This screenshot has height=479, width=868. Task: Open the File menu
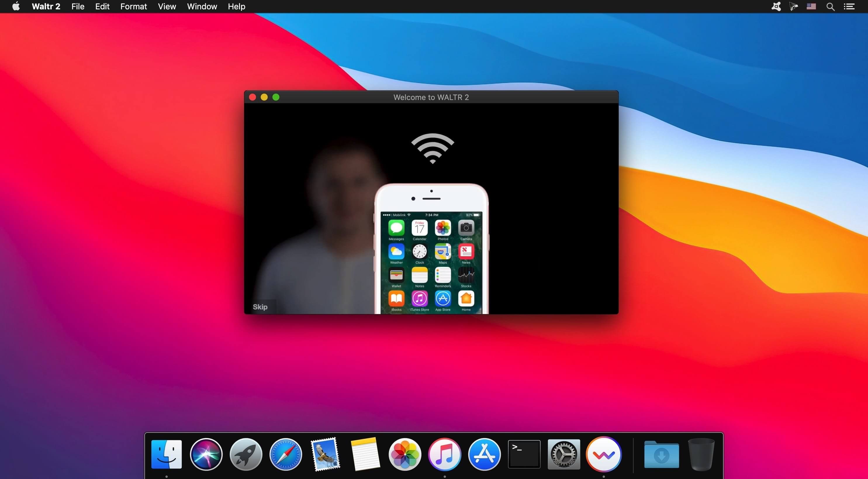tap(78, 6)
